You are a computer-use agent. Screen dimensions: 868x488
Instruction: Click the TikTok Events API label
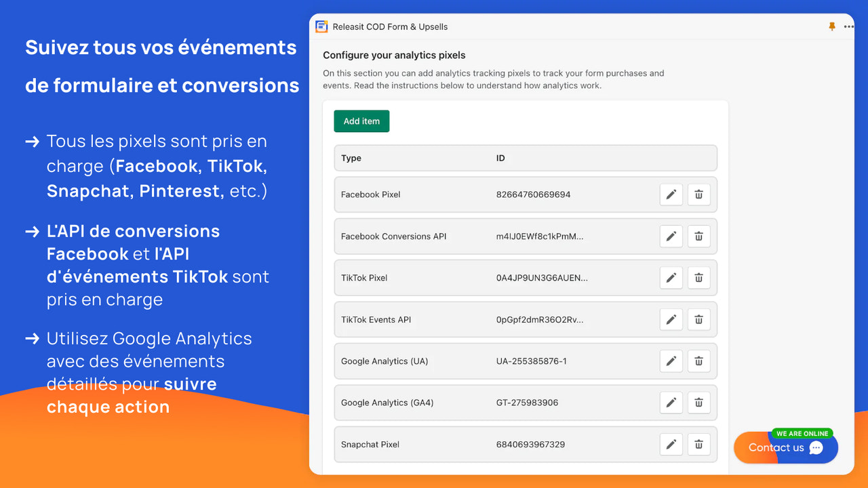[x=376, y=320]
